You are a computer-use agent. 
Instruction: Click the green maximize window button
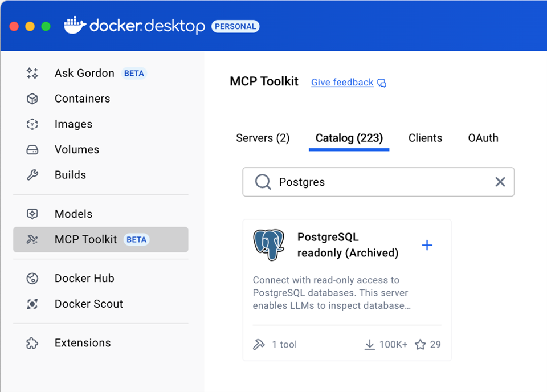(x=46, y=27)
